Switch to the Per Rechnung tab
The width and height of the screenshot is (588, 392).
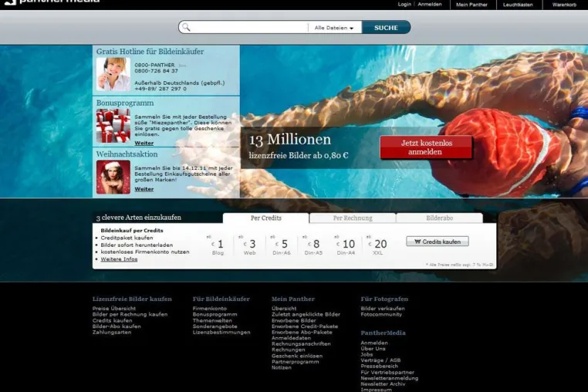pos(353,218)
